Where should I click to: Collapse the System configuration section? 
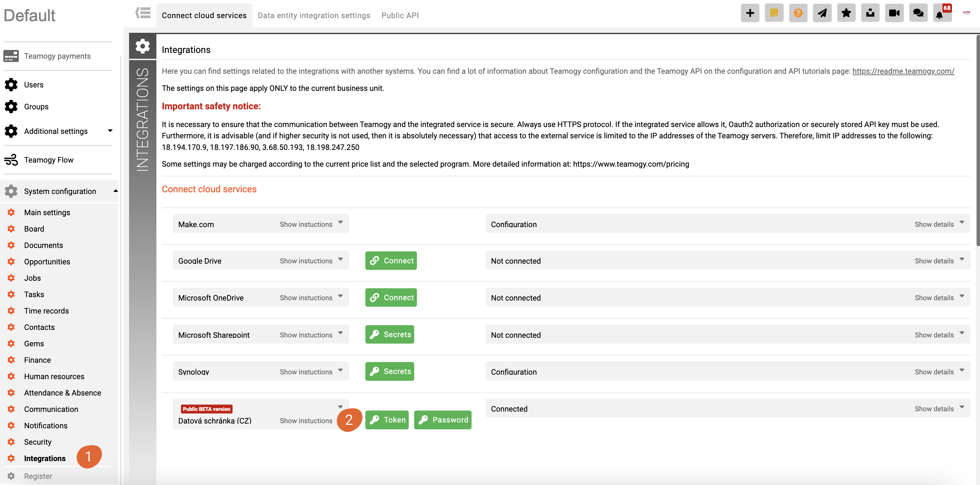tap(116, 191)
